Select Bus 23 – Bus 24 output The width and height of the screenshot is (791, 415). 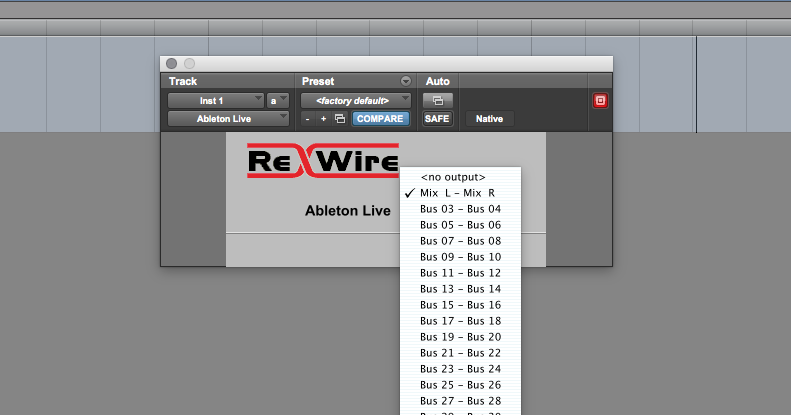[x=460, y=369]
